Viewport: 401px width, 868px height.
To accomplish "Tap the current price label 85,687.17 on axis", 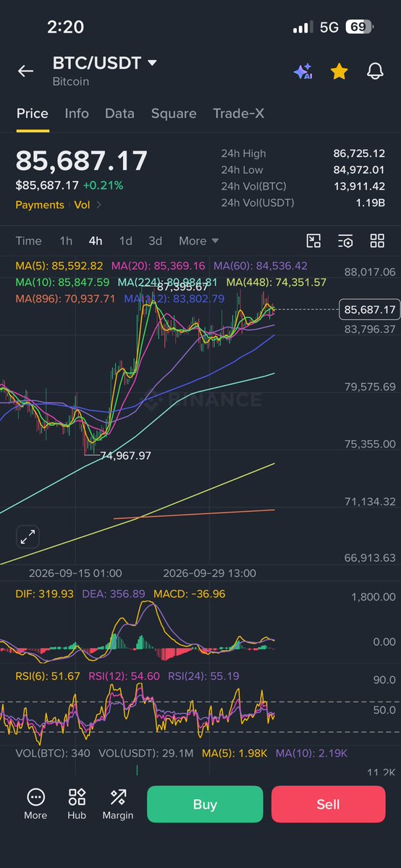I will (x=369, y=309).
